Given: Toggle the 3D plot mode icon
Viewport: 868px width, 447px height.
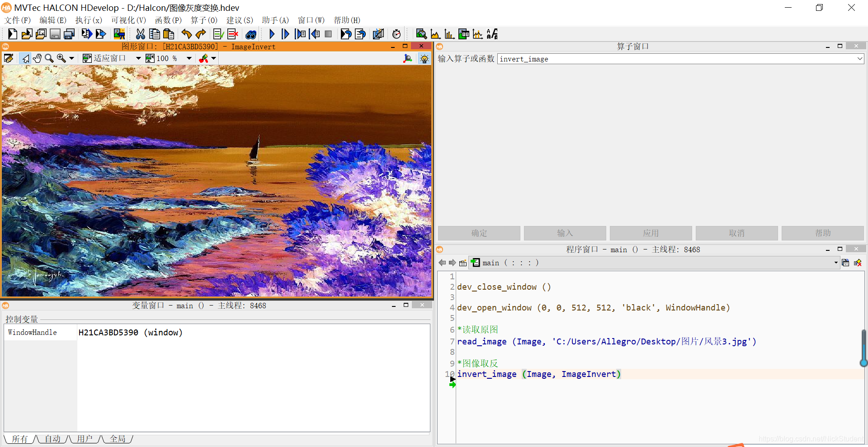Looking at the screenshot, I should pos(408,58).
